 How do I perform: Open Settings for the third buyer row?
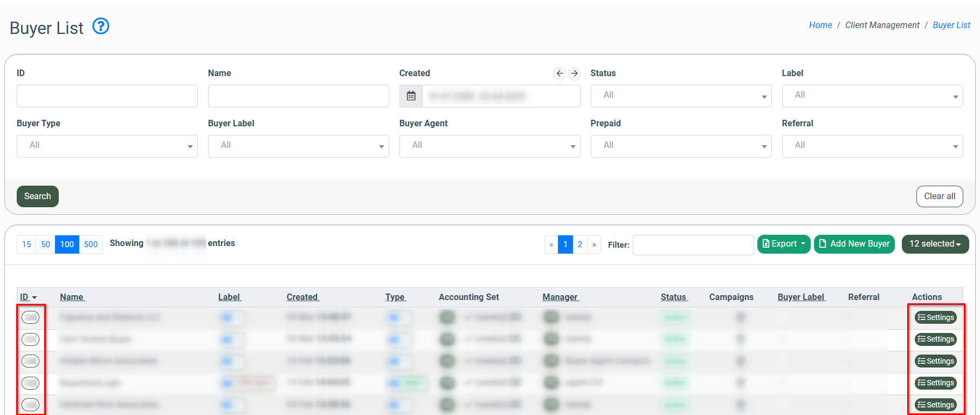point(935,361)
